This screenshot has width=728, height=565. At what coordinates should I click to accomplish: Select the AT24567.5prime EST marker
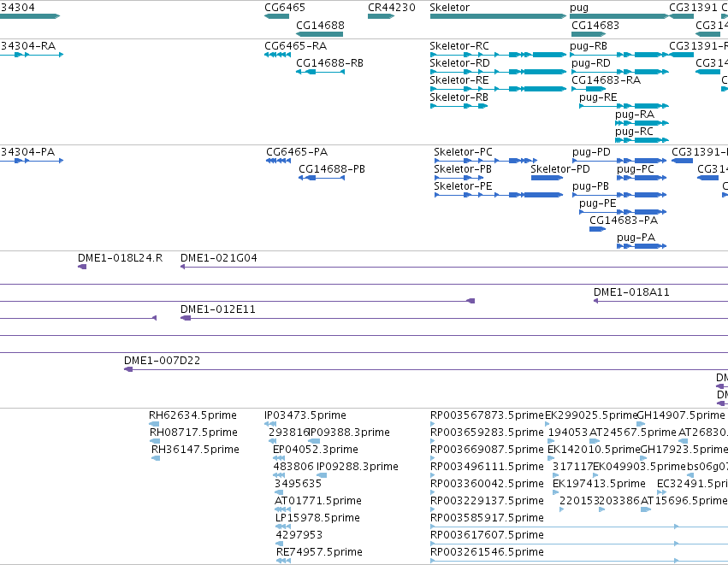pos(595,441)
